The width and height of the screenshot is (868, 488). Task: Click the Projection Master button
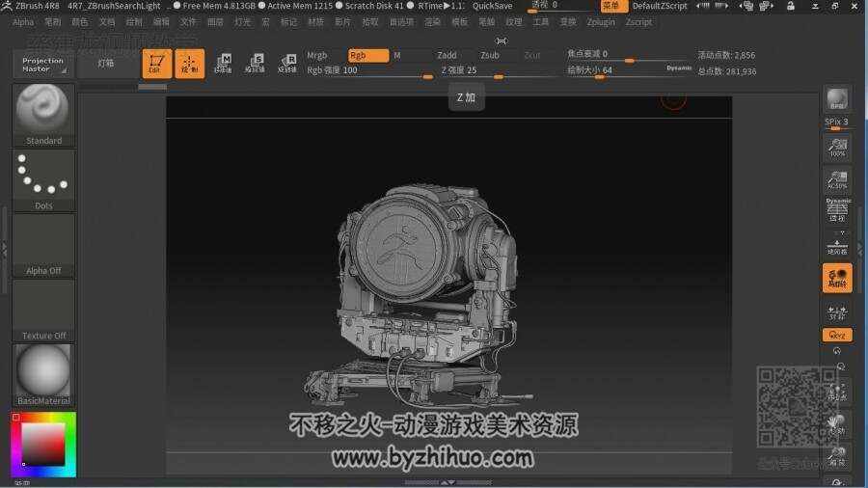click(x=43, y=65)
